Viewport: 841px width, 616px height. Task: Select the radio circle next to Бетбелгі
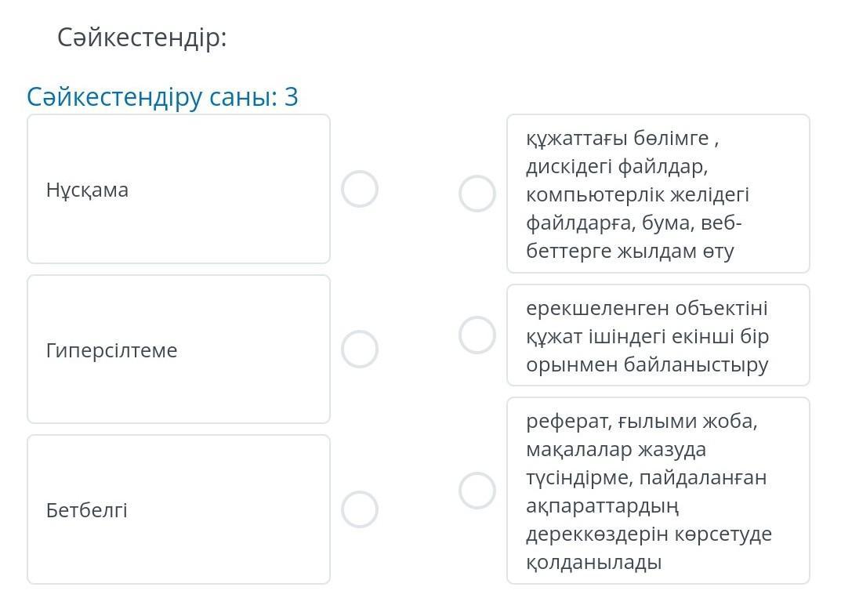click(360, 509)
